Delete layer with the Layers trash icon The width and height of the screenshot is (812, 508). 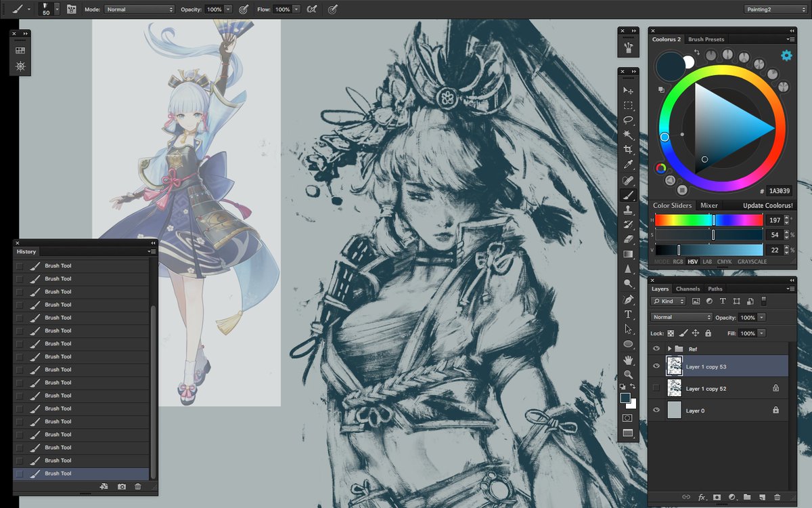[x=777, y=497]
